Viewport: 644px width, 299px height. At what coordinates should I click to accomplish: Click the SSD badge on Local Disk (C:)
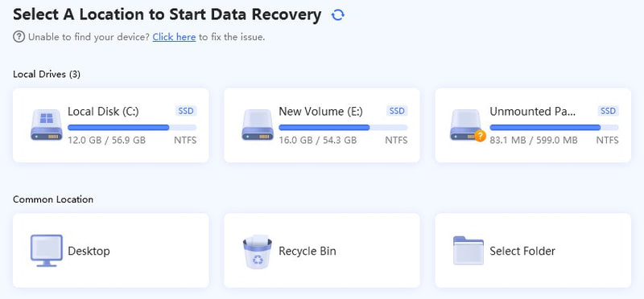[x=186, y=111]
